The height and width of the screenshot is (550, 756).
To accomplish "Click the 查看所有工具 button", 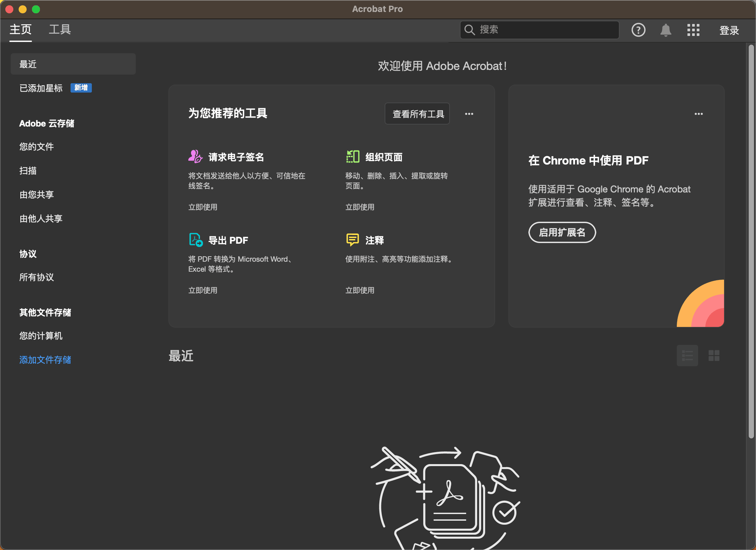I will 417,114.
